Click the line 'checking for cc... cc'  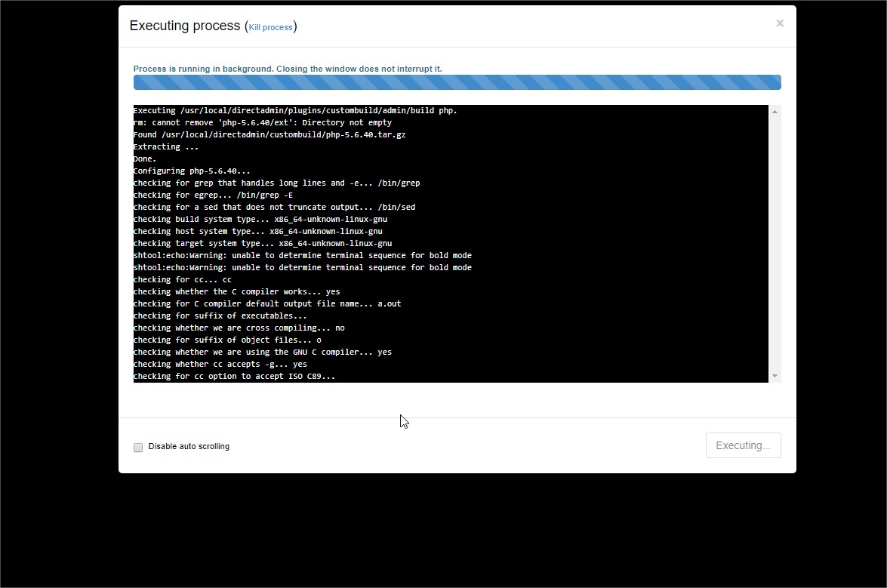coord(183,280)
